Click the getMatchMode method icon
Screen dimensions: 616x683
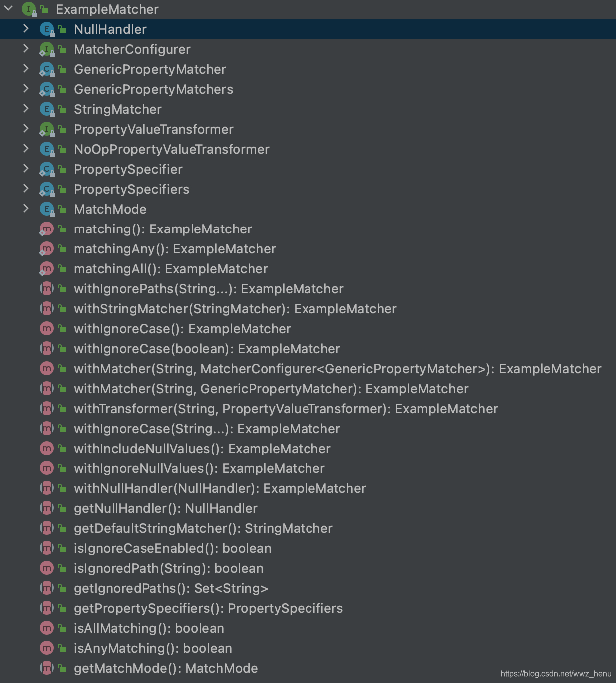(x=47, y=668)
